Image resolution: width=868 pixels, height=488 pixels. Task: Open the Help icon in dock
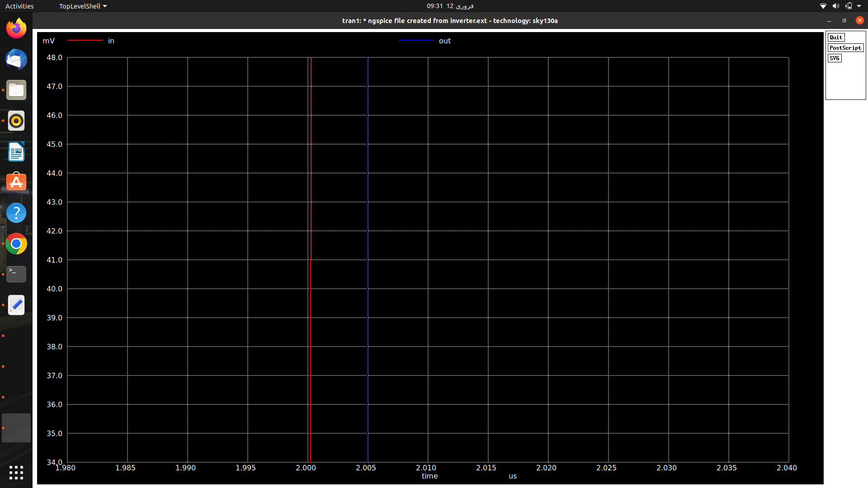point(16,213)
